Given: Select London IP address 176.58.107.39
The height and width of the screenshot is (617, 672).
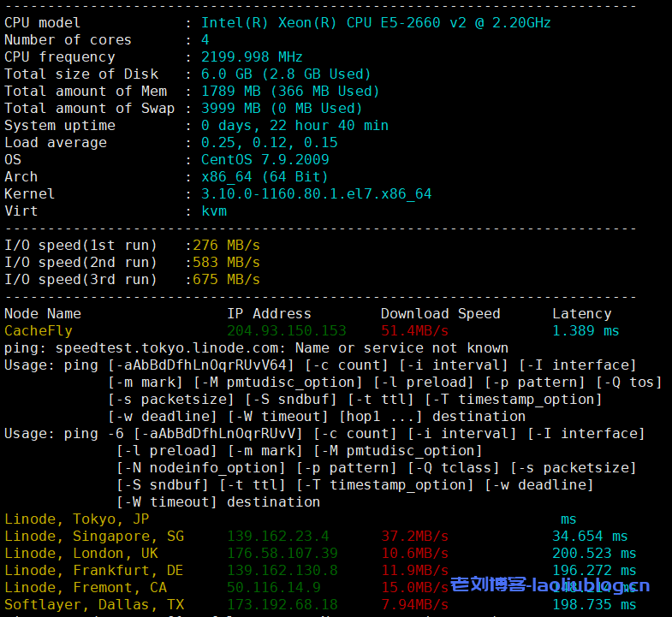Looking at the screenshot, I should pyautogui.click(x=282, y=554).
